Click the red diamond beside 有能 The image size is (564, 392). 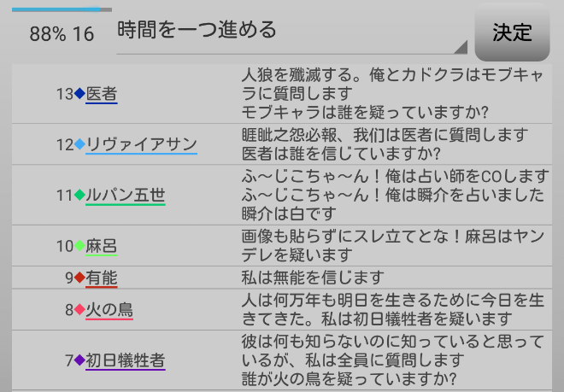tap(80, 278)
